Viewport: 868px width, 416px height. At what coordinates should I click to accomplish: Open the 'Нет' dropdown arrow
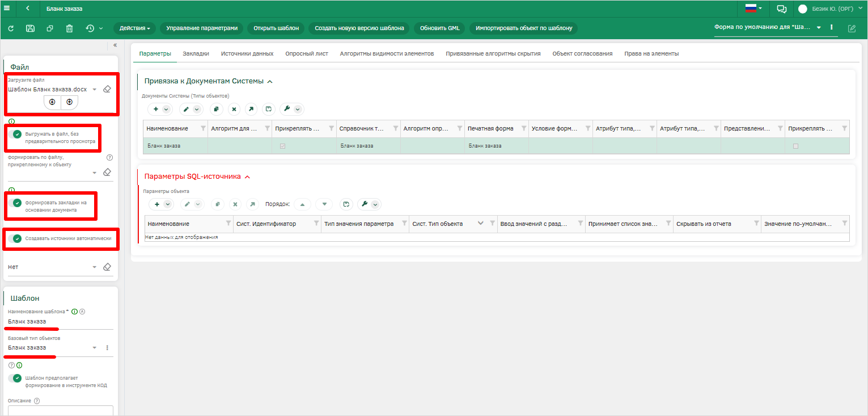click(x=95, y=267)
